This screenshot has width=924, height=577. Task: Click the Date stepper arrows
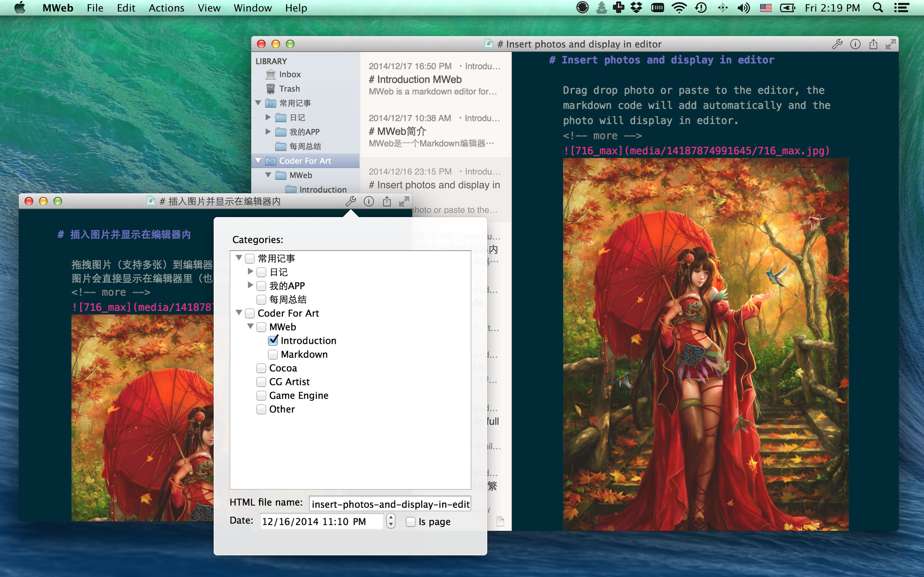coord(391,520)
